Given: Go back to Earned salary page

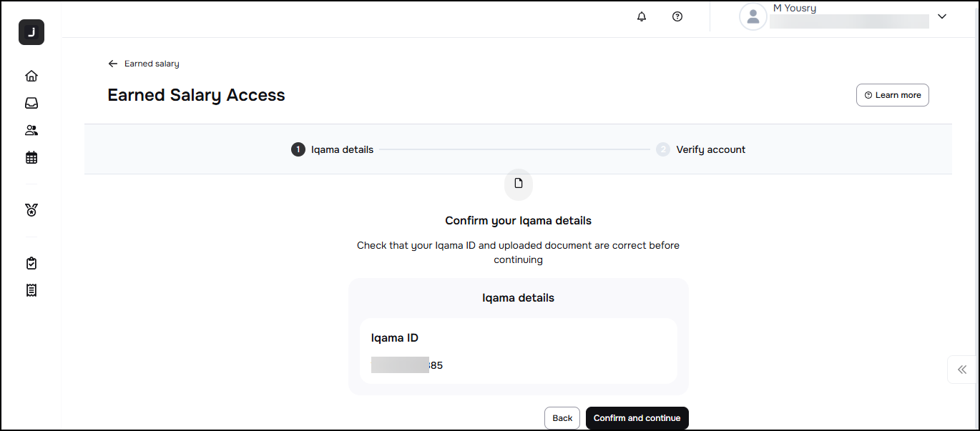Looking at the screenshot, I should (x=144, y=64).
